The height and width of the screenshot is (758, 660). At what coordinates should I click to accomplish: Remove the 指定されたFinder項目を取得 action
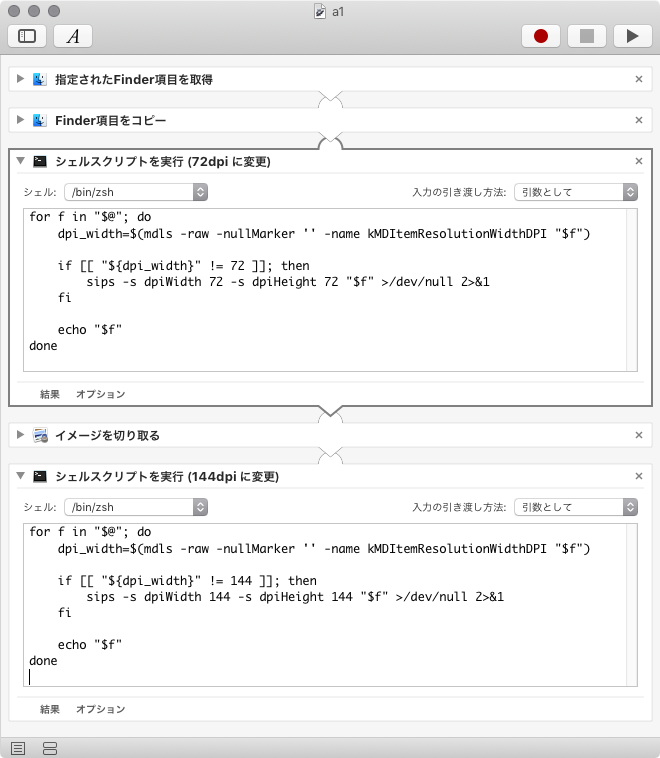point(639,79)
